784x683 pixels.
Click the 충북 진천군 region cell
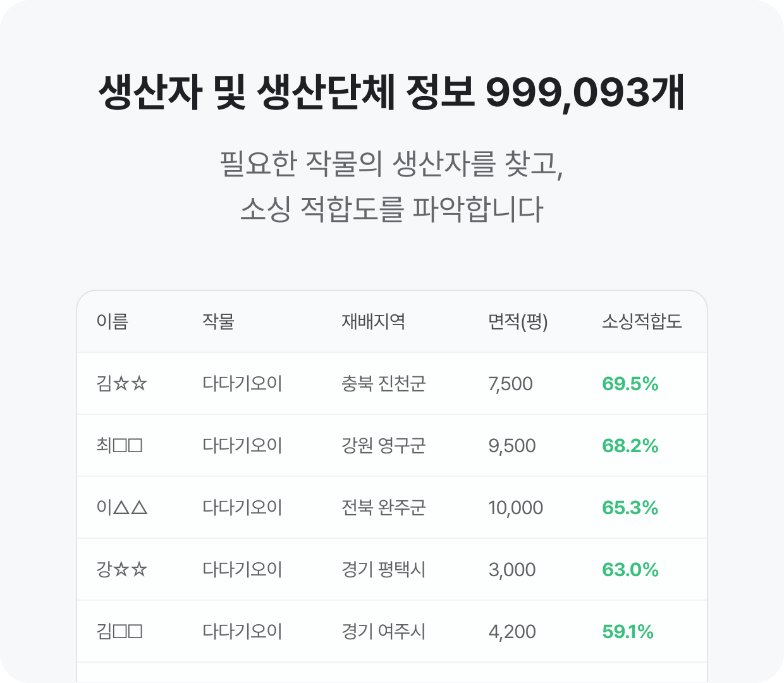[x=383, y=384]
